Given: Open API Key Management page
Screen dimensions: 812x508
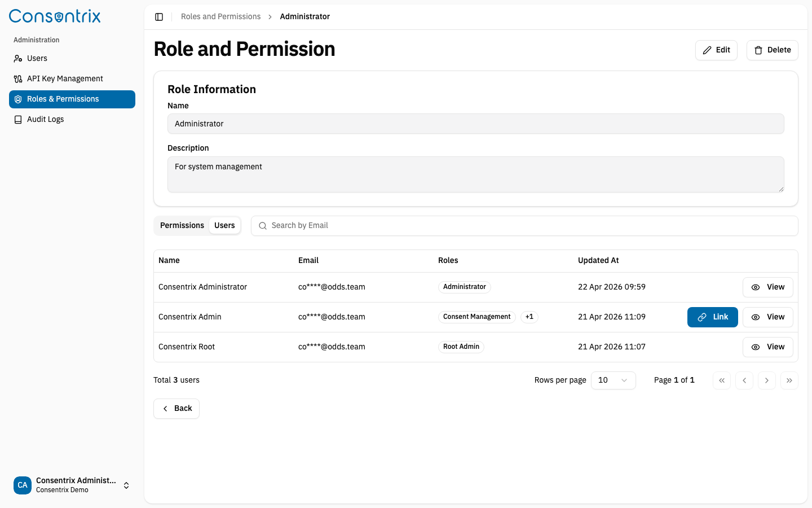Looking at the screenshot, I should click(72, 78).
